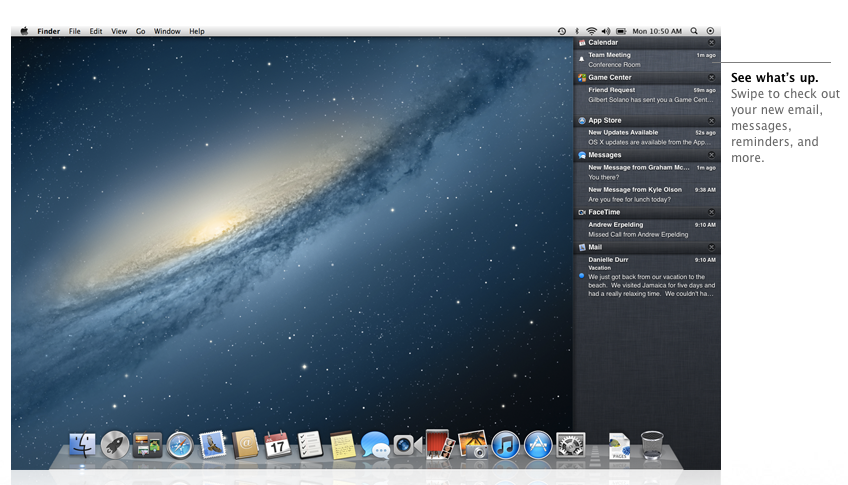The height and width of the screenshot is (485, 848).
Task: Open the Go menu
Action: (x=141, y=31)
